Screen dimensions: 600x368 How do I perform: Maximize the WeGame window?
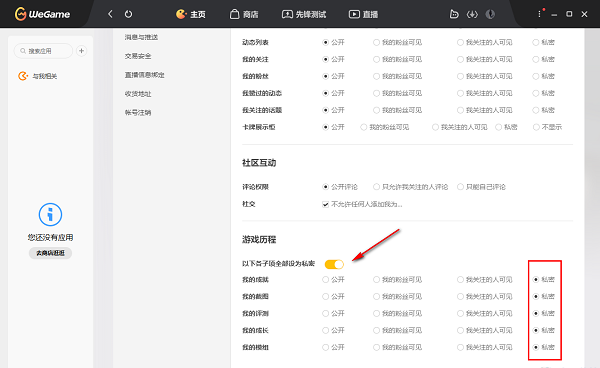569,14
